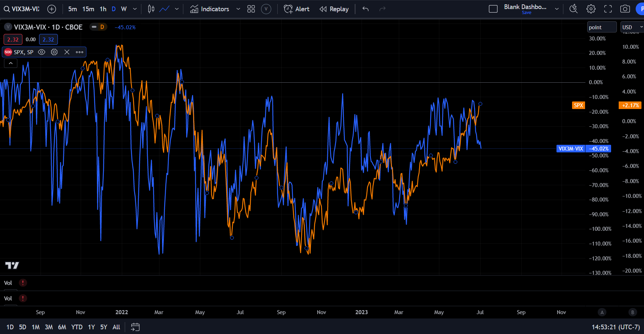Open indicator templates grid icon
Viewport: 644px width, 334px height.
251,9
